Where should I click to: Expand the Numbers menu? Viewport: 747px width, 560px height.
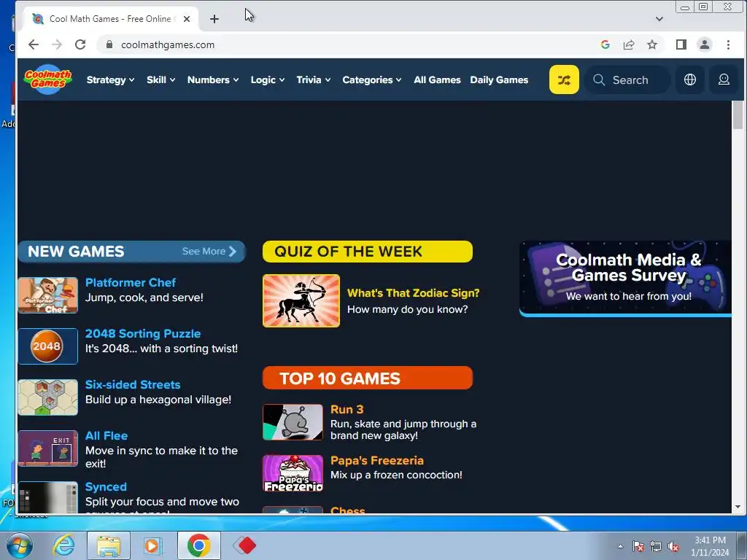click(x=212, y=80)
